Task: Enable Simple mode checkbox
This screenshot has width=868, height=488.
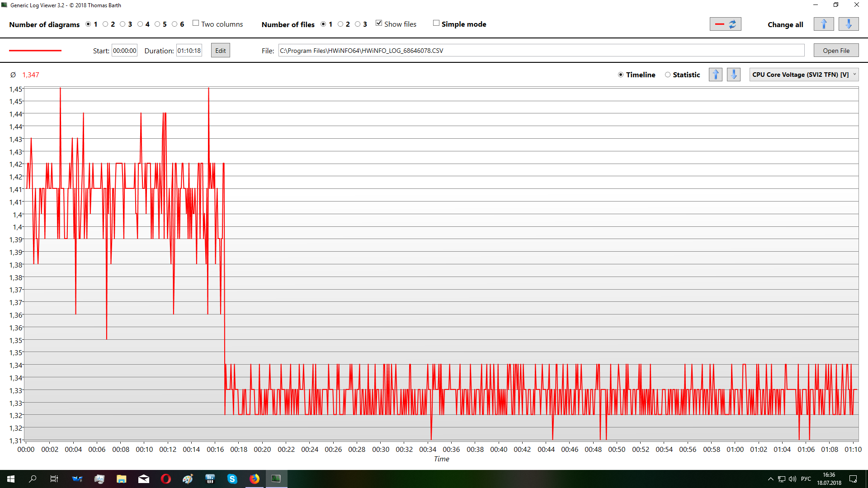Action: 436,23
